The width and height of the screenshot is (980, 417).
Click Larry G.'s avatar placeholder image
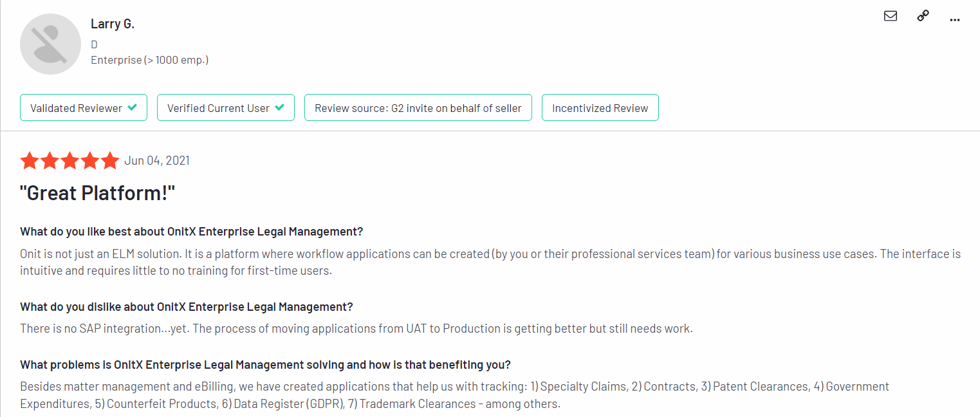pos(50,44)
